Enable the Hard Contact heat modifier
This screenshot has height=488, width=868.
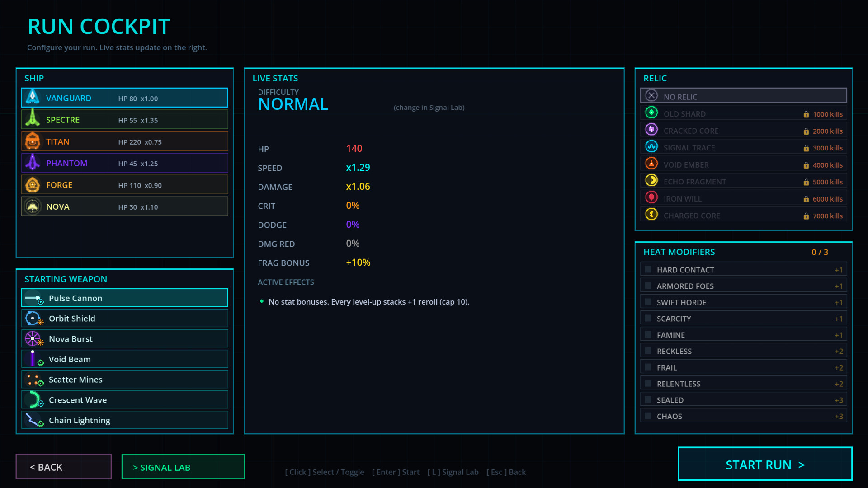click(x=648, y=270)
